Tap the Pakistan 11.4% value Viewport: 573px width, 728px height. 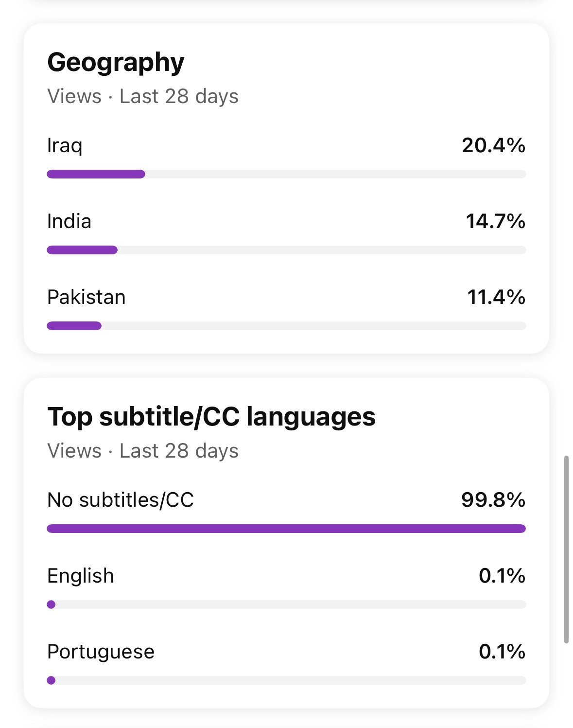(x=496, y=297)
